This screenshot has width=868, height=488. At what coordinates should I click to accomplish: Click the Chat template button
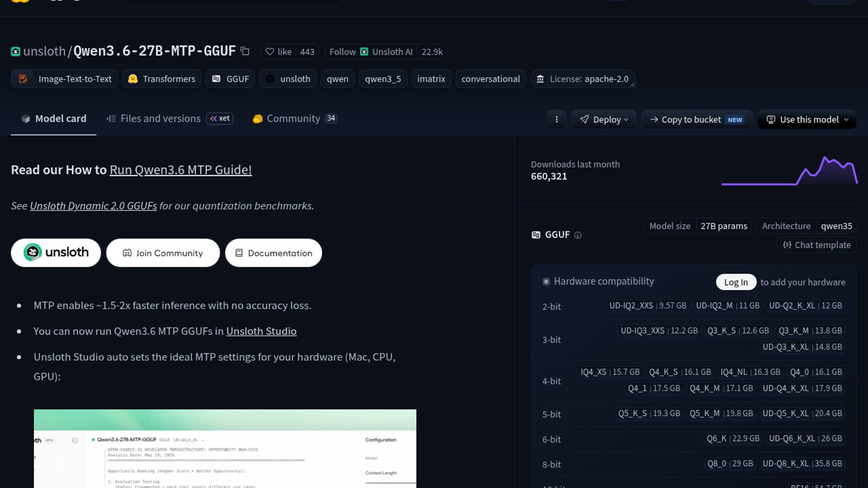click(x=817, y=245)
